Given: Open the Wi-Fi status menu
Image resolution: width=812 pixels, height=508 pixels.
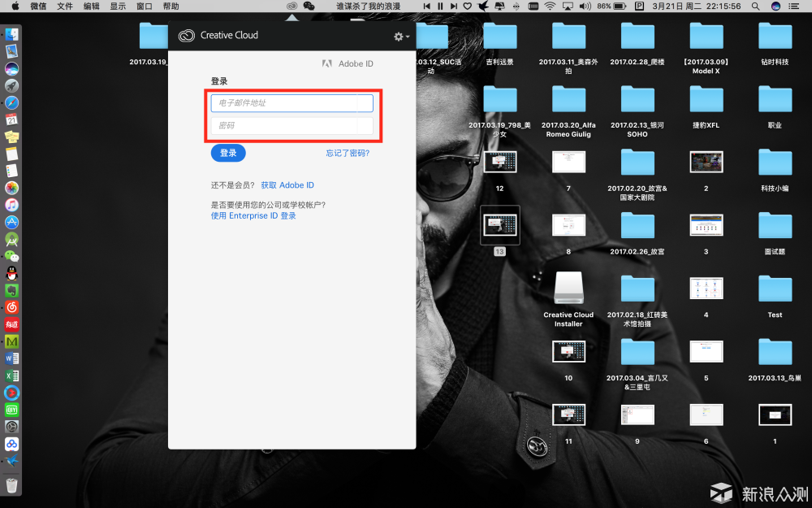Looking at the screenshot, I should (550, 6).
